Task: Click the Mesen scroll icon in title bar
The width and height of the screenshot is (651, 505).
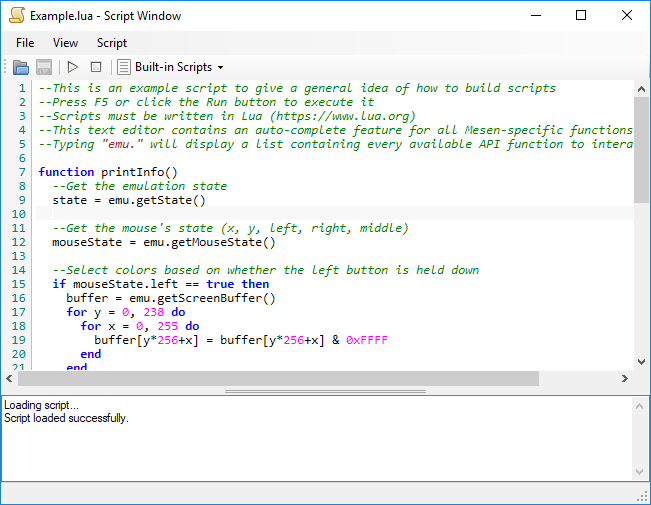Action: [x=17, y=15]
